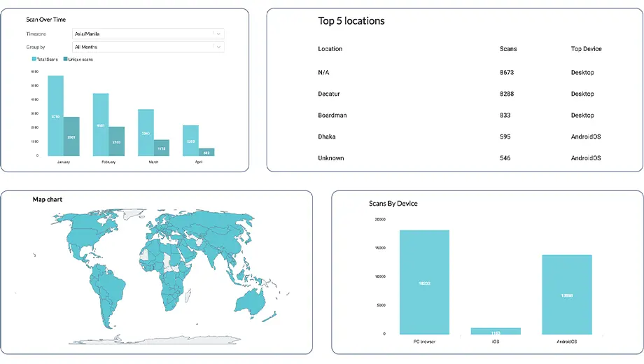Viewport: 644px width, 364px height.
Task: Click the 'Scans By Device' title
Action: pos(393,204)
